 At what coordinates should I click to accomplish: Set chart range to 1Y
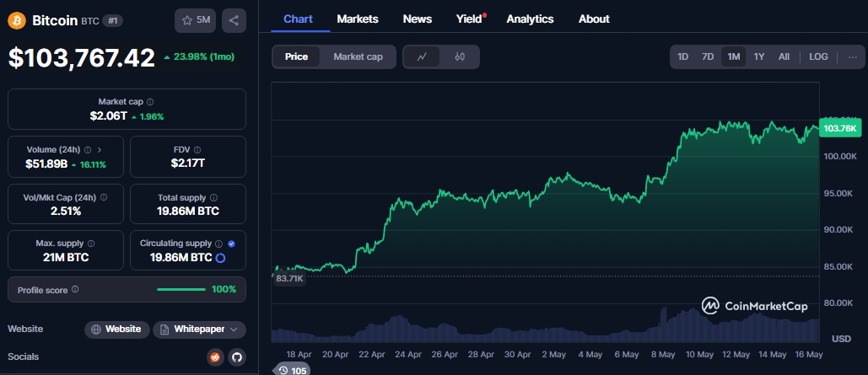[x=759, y=56]
